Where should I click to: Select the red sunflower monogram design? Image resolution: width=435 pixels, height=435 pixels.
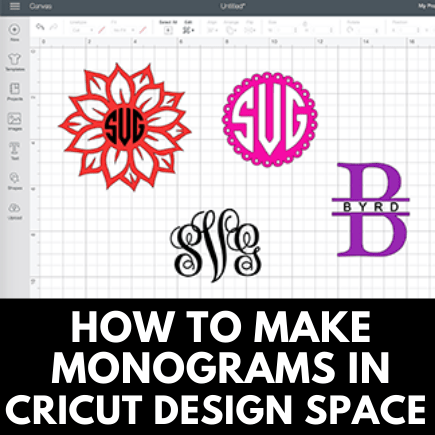tap(125, 127)
